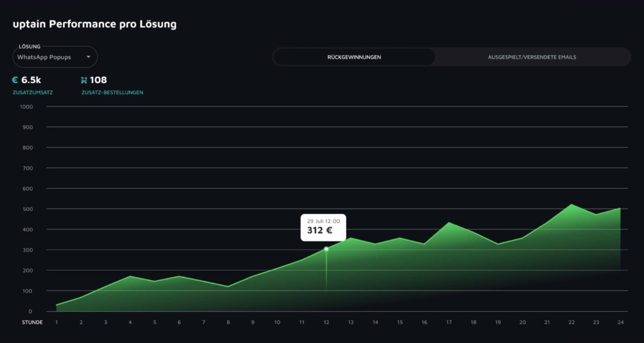
Task: Click the chart peak at hour 22
Action: [x=571, y=205]
